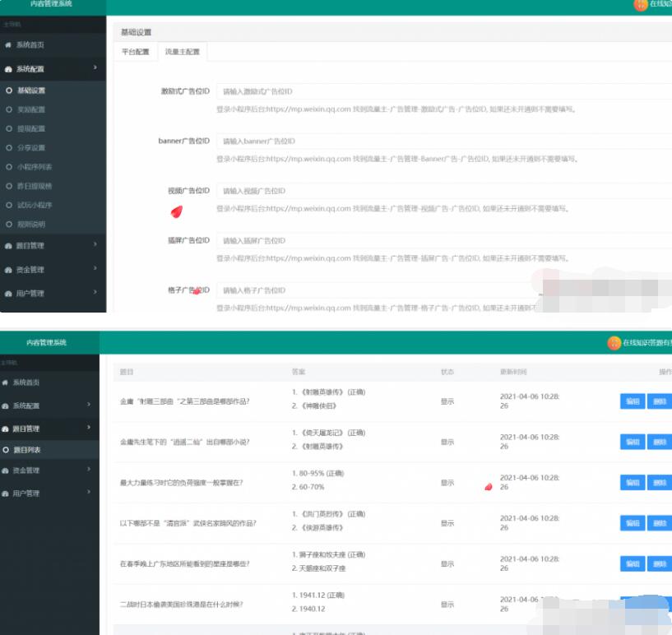
Task: Click 编辑 on the 金庸射雕三部曲 question
Action: tap(632, 401)
